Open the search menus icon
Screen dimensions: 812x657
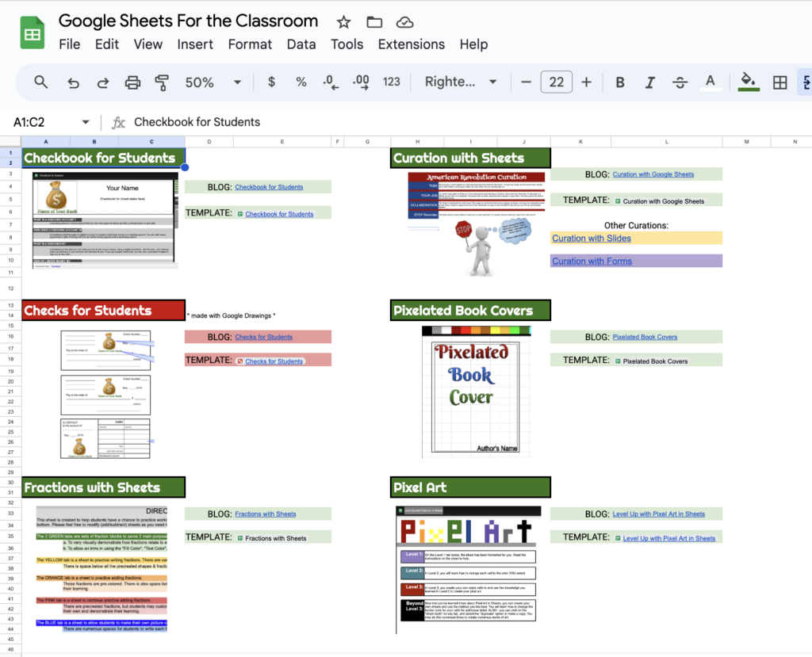[40, 82]
